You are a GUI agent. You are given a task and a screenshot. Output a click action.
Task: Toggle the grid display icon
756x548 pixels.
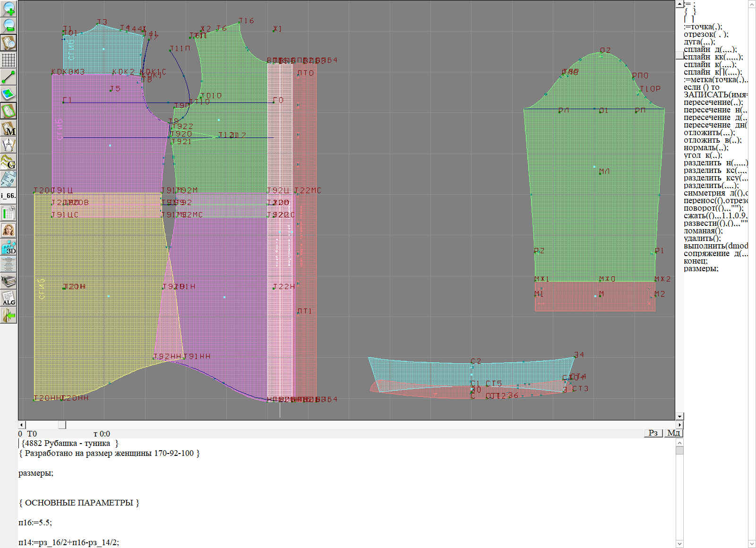[x=9, y=60]
